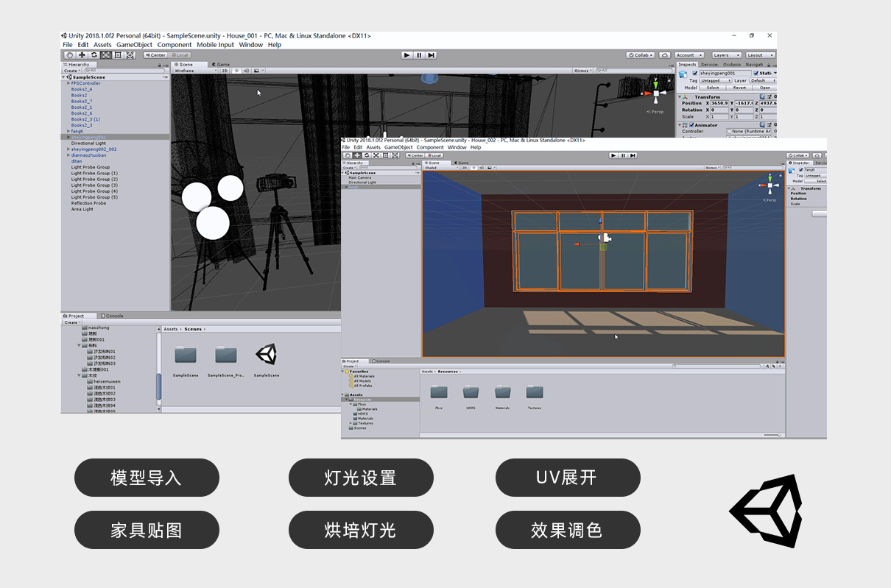Viewport: 891px width, 588px height.
Task: Open Textures folder icon in Resources
Action: (535, 392)
